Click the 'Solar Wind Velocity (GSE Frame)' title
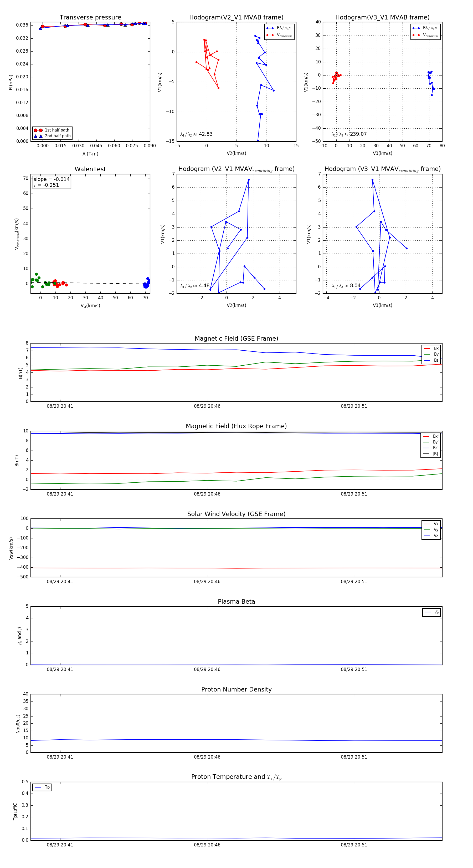The image size is (473, 868). click(236, 514)
